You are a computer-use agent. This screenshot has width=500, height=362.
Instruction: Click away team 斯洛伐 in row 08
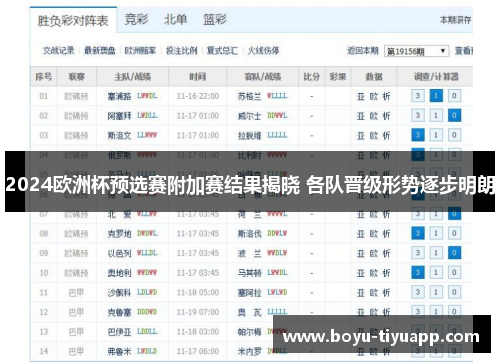[x=249, y=234]
